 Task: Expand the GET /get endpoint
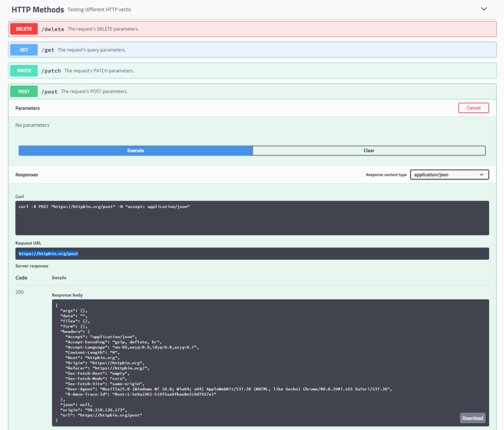click(x=252, y=50)
